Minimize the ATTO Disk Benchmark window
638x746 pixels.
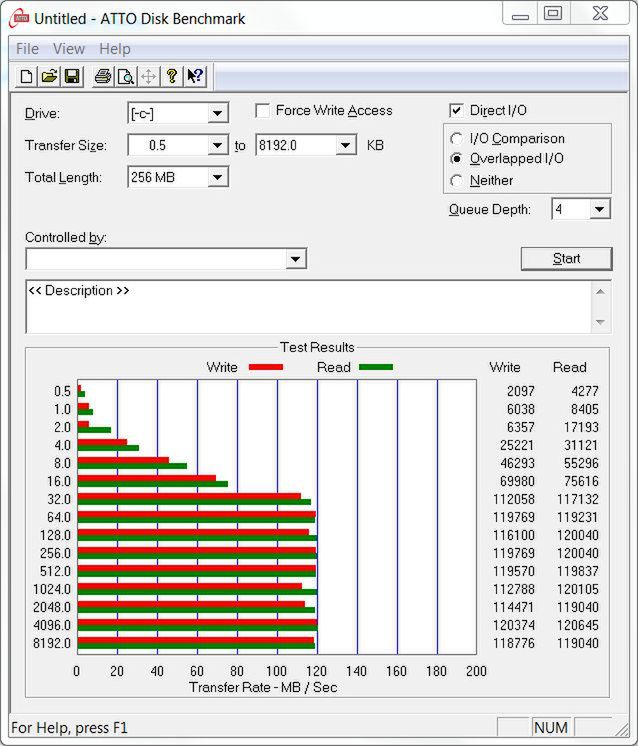coord(520,14)
